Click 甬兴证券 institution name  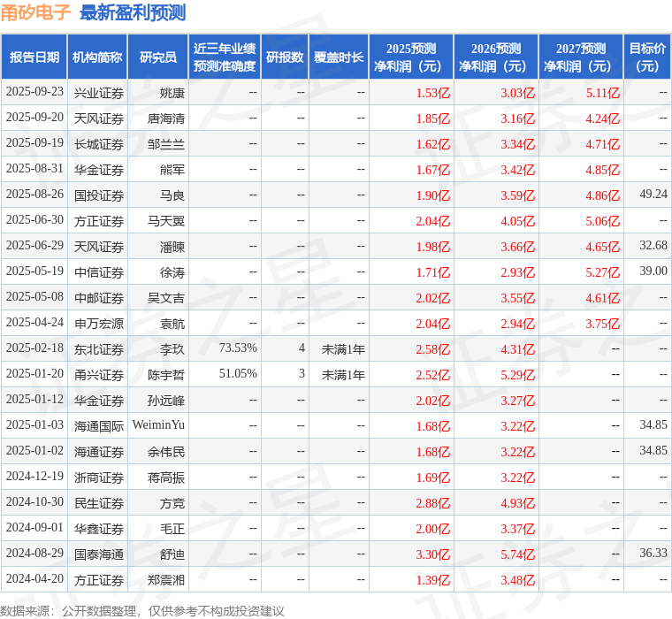click(99, 375)
